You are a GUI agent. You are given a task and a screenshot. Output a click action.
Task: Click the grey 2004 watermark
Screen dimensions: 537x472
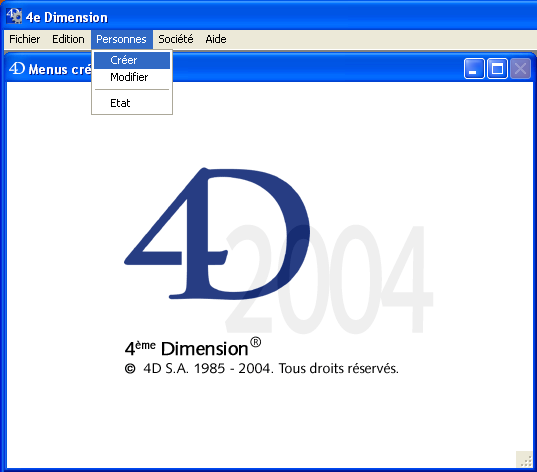click(329, 279)
